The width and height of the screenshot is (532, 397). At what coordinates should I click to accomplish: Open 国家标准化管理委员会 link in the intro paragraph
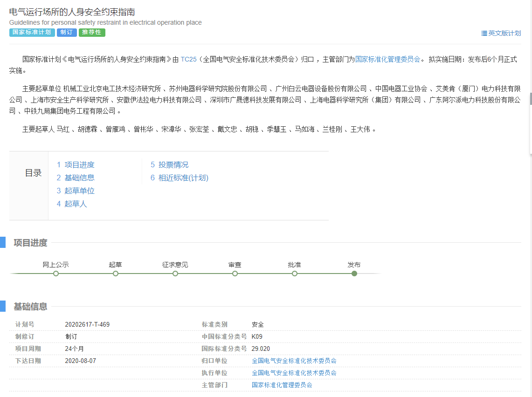click(x=387, y=59)
